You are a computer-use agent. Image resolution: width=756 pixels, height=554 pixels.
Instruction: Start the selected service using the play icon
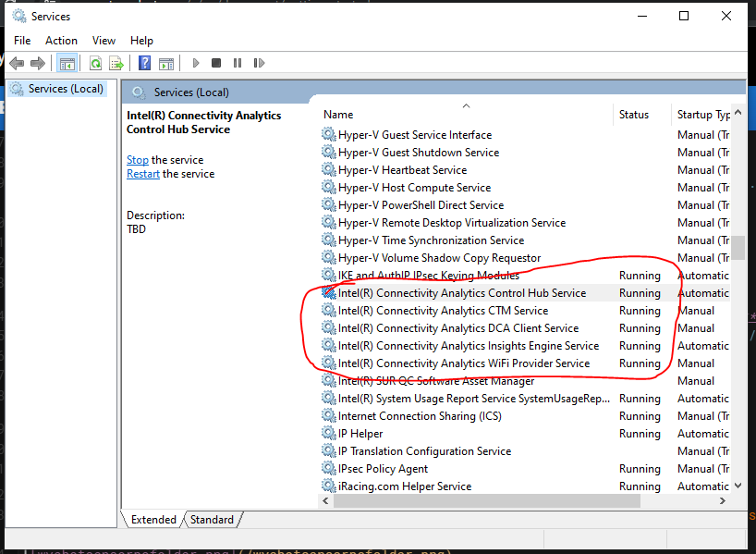click(x=195, y=63)
